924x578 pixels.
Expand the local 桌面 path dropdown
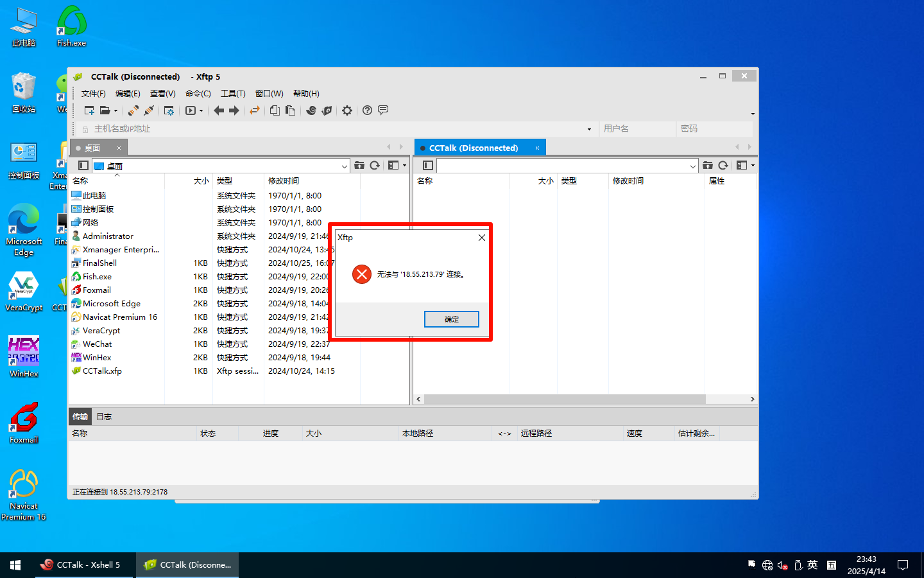tap(344, 166)
